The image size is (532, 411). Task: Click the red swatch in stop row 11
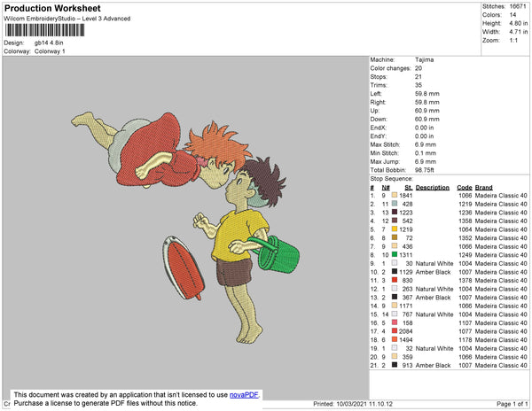395,280
